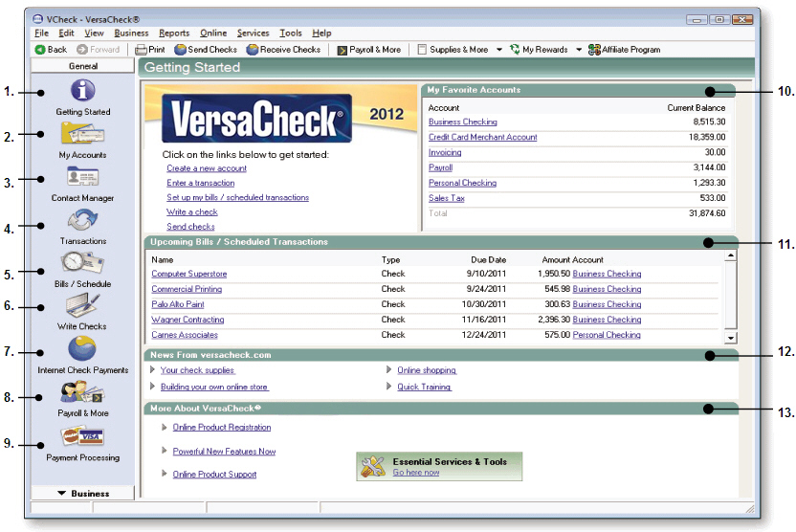Click the Write a check link
The image size is (796, 532).
[192, 211]
